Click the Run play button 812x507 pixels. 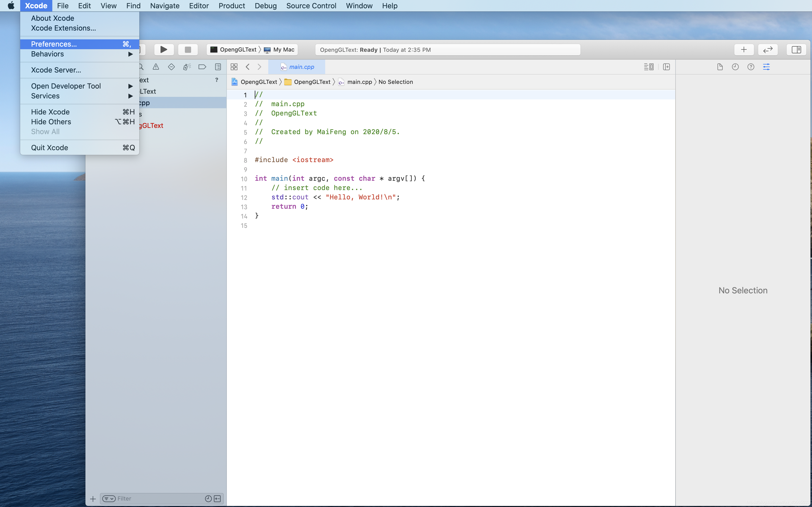click(164, 50)
